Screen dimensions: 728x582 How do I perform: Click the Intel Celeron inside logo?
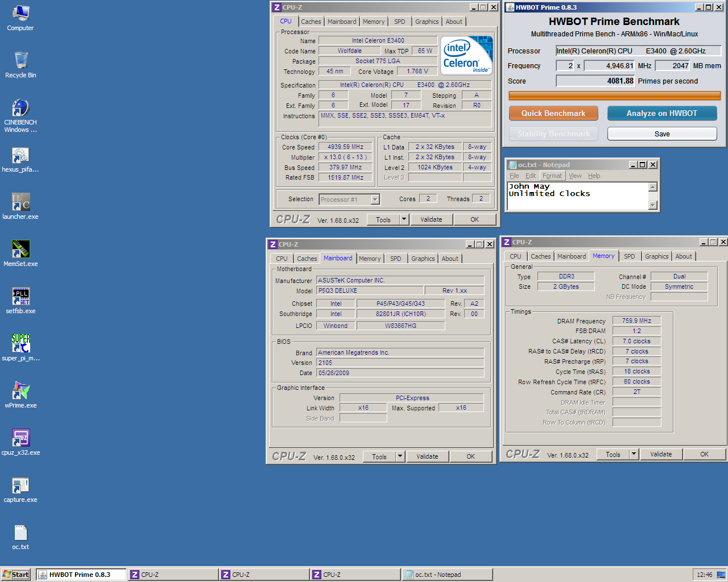[x=467, y=55]
